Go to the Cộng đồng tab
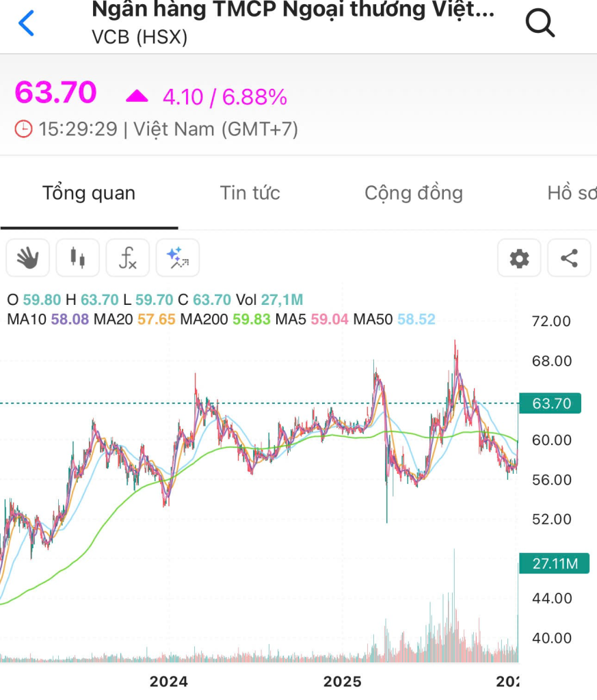Viewport: 597px width, 700px height. tap(413, 193)
